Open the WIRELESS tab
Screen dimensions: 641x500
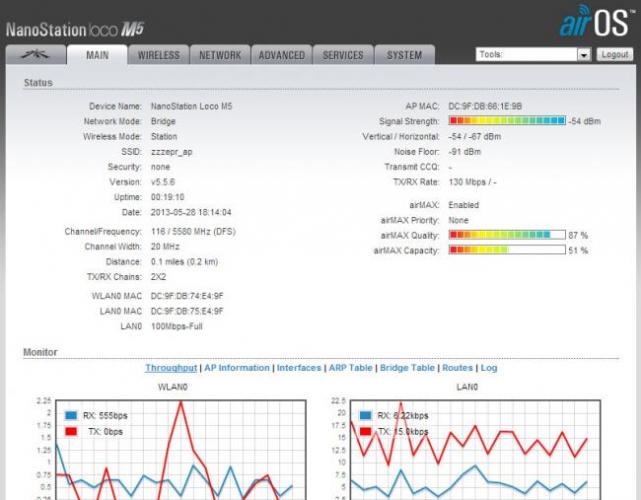159,55
